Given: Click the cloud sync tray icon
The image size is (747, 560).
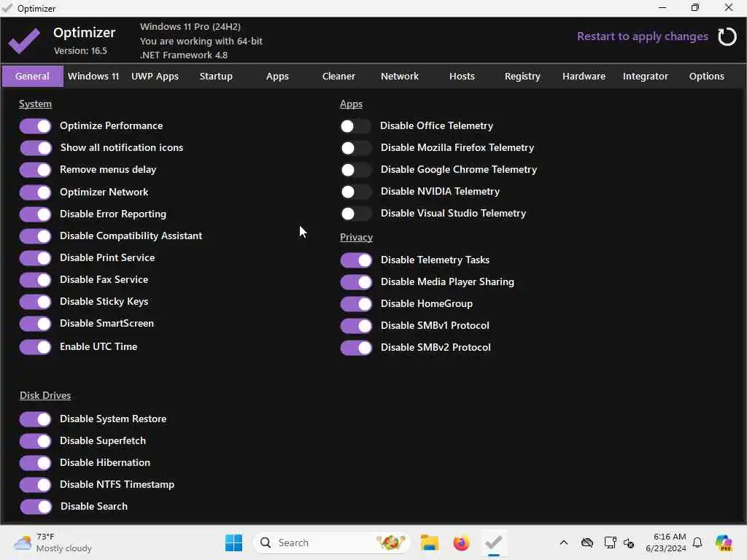Looking at the screenshot, I should [587, 542].
